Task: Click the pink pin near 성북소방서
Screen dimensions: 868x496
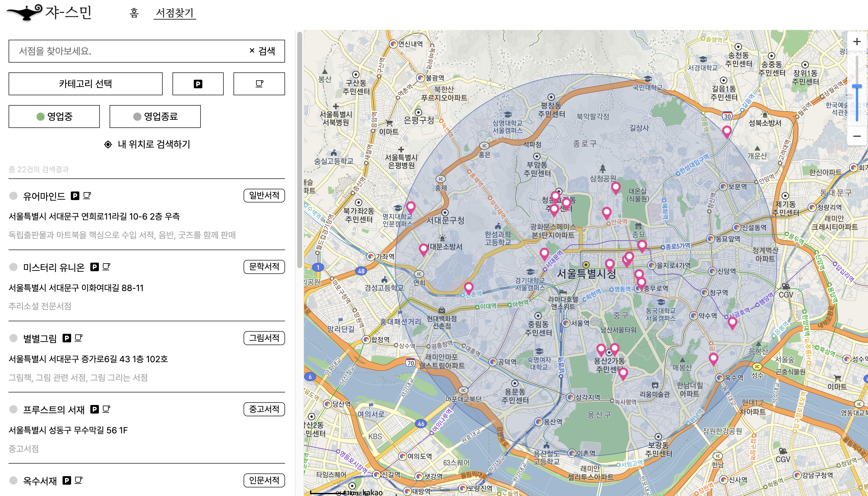Action: pos(726,131)
